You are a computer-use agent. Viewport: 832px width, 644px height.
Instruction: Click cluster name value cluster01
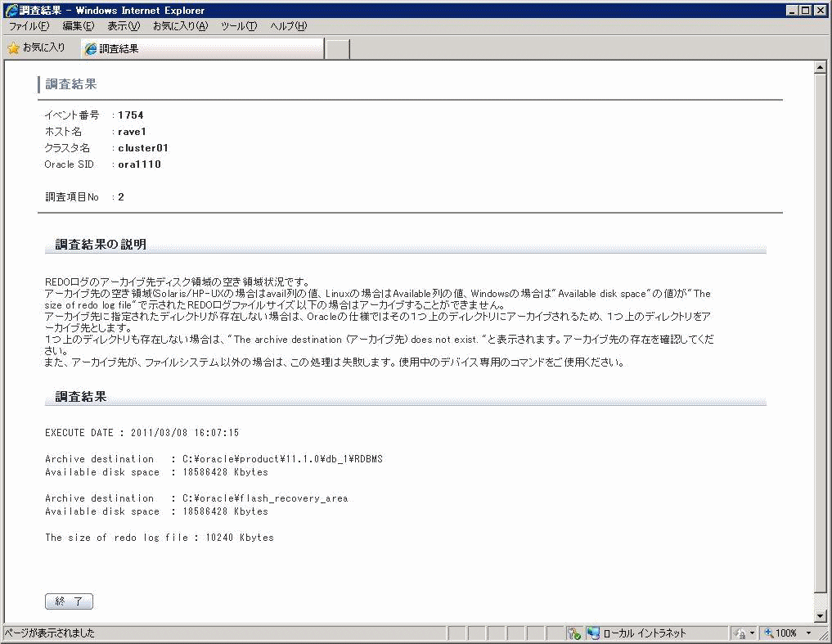[x=143, y=147]
